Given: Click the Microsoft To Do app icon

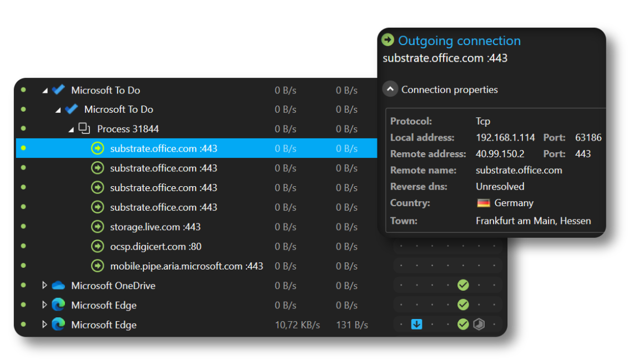Looking at the screenshot, I should (59, 89).
